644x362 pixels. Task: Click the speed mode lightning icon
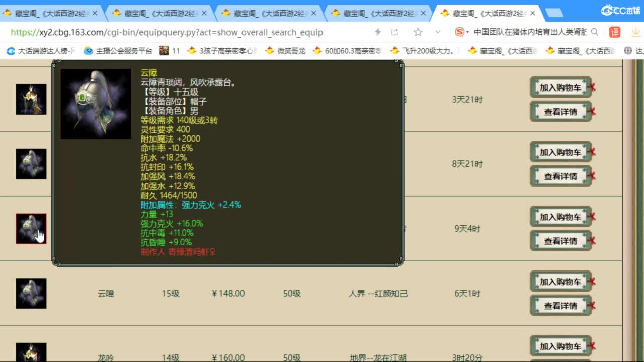click(x=378, y=32)
